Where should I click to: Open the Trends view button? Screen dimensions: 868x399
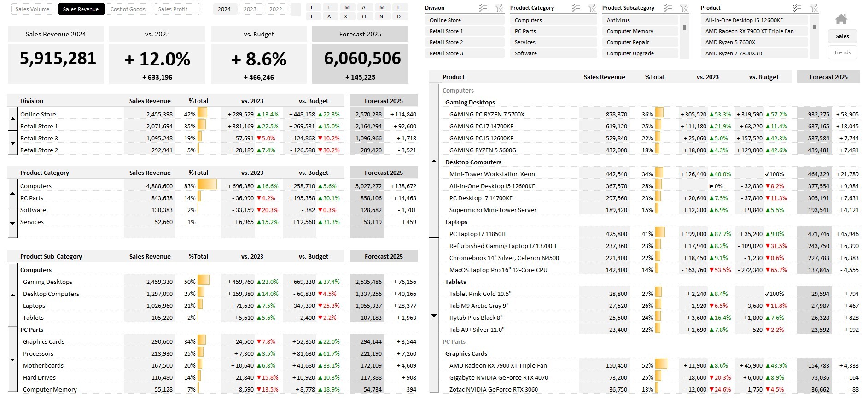(x=842, y=52)
